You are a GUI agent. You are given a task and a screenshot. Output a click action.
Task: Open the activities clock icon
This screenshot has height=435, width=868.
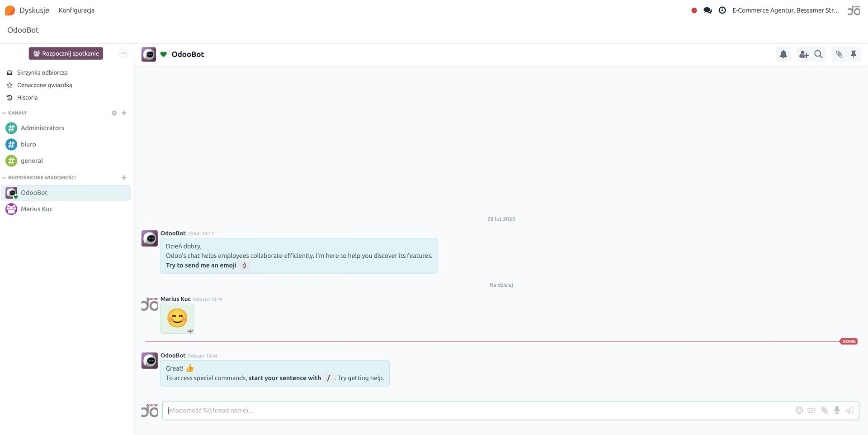point(722,10)
